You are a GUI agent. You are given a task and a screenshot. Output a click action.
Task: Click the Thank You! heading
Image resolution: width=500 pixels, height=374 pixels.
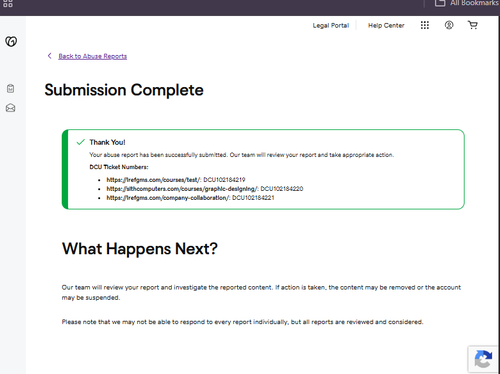(x=107, y=142)
